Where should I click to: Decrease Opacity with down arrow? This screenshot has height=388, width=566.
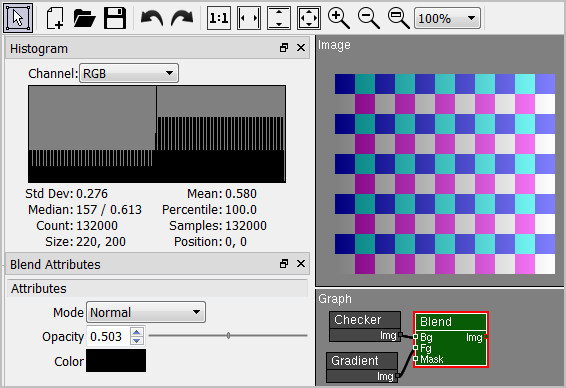(136, 341)
